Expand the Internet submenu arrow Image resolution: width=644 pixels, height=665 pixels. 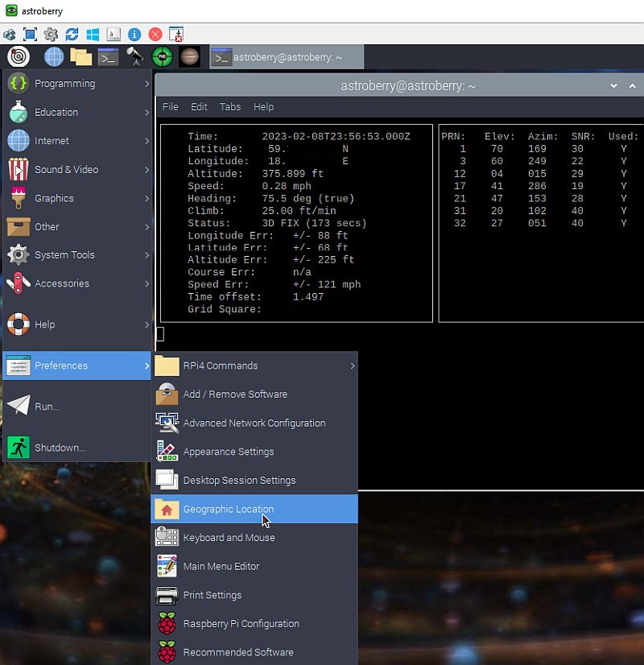[147, 141]
